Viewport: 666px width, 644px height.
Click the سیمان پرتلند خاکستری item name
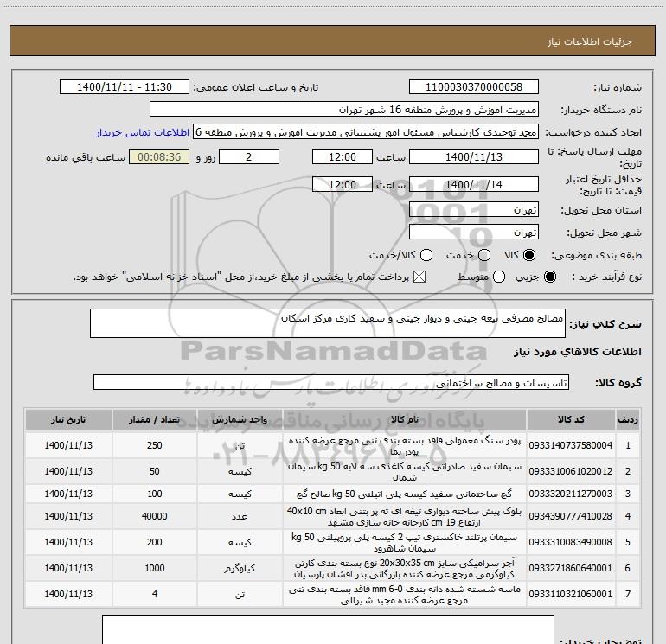405,543
